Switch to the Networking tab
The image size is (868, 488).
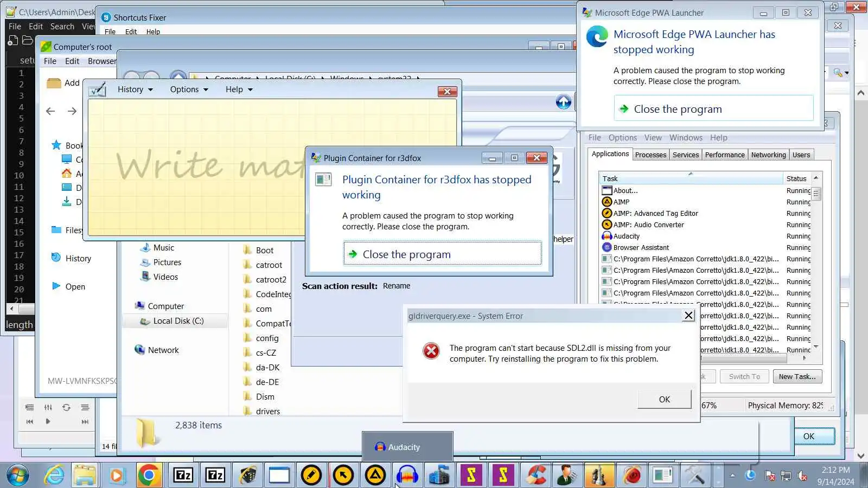tap(768, 155)
